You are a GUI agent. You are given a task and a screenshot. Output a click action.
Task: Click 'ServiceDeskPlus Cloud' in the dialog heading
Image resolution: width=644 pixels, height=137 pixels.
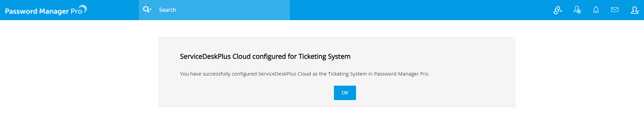click(215, 56)
